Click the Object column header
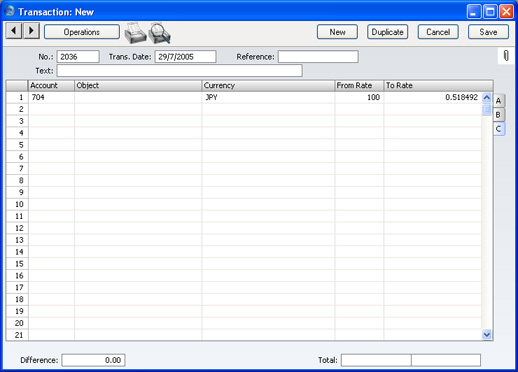This screenshot has height=372, width=518. point(138,86)
